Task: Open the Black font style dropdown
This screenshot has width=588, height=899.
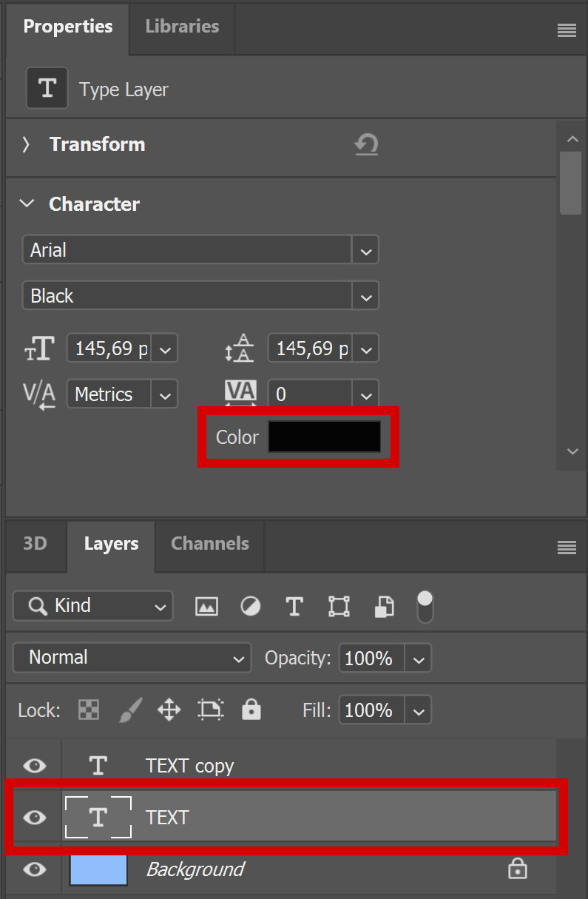Action: [365, 296]
